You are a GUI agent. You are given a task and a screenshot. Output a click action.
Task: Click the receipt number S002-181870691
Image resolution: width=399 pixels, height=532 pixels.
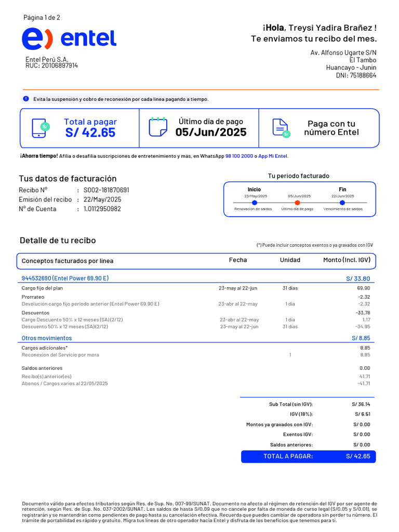[107, 190]
